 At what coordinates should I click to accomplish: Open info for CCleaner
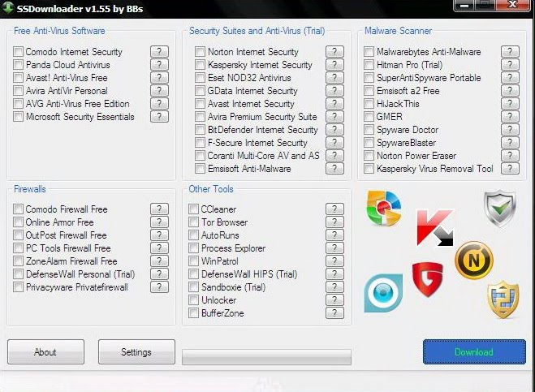334,209
